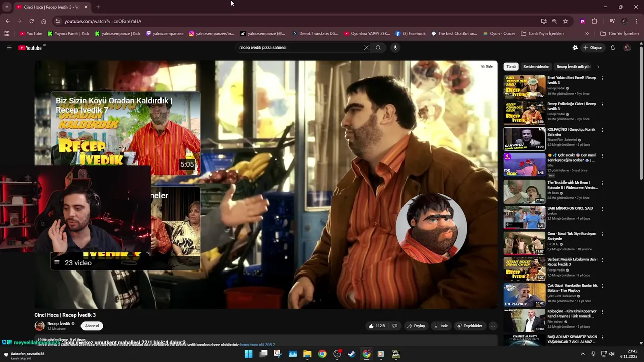Open the DeepL Translate bookmark
The height and width of the screenshot is (362, 644).
tap(315, 34)
